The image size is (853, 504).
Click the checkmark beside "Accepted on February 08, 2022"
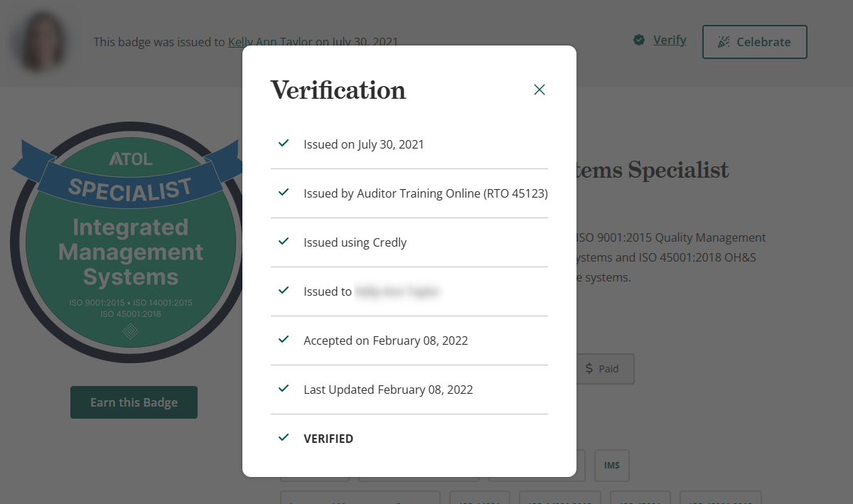[284, 340]
